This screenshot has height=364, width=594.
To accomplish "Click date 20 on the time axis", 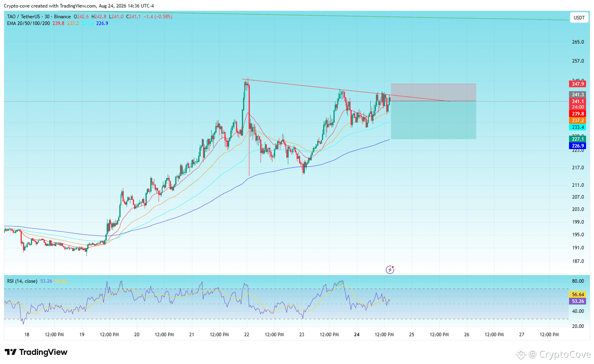I will coord(137,335).
